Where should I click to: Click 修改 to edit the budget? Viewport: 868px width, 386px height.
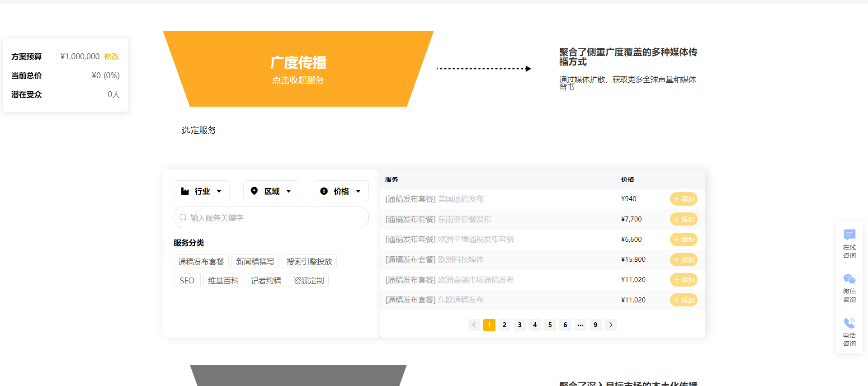(x=112, y=56)
